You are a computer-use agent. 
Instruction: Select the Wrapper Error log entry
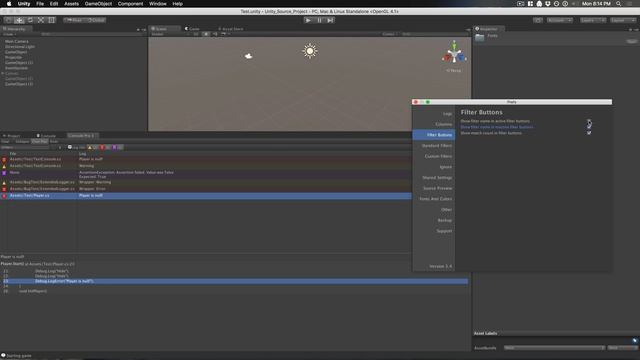pos(206,189)
